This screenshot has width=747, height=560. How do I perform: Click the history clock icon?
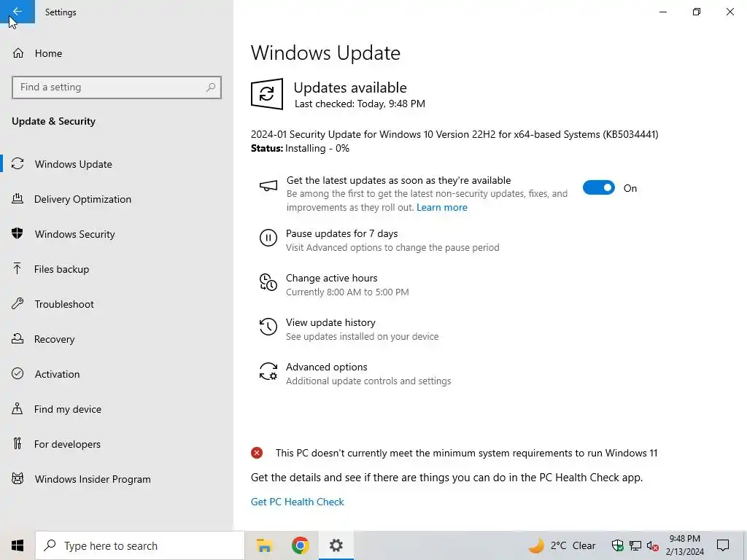point(268,327)
